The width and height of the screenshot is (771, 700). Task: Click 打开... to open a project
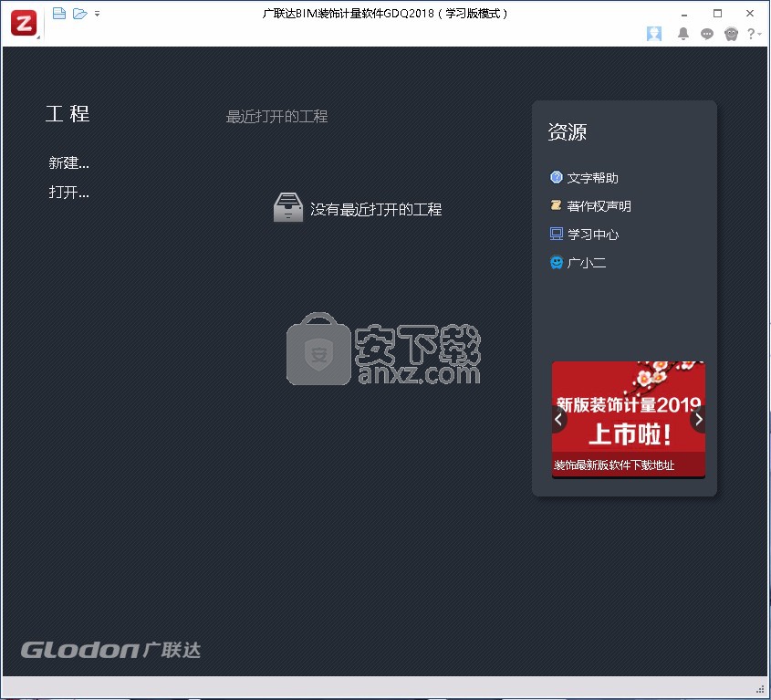pos(68,192)
